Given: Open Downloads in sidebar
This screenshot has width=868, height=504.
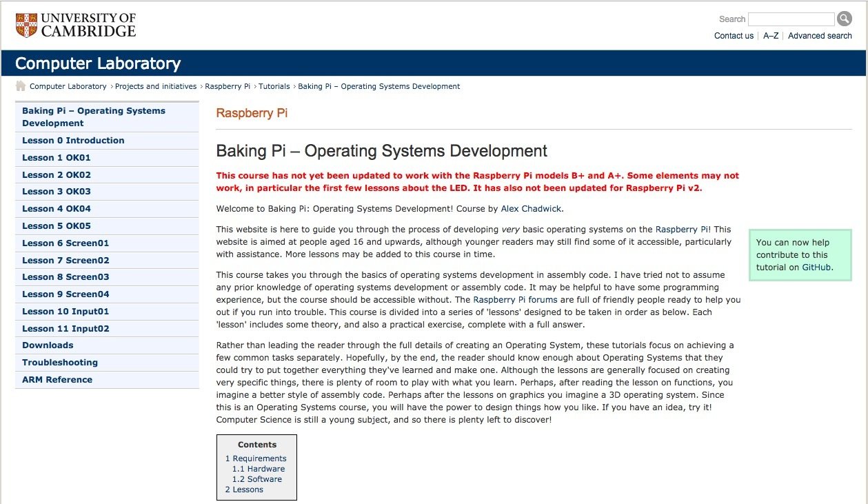Looking at the screenshot, I should [x=107, y=345].
